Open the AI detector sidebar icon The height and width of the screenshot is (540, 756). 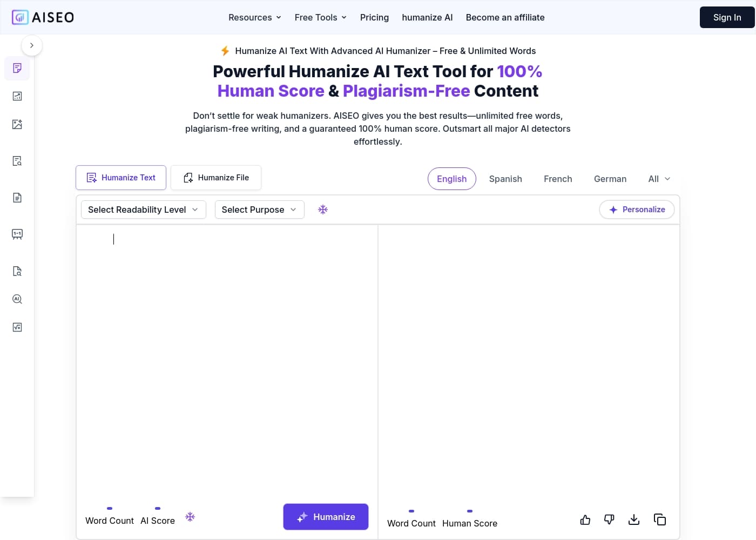[x=17, y=299]
